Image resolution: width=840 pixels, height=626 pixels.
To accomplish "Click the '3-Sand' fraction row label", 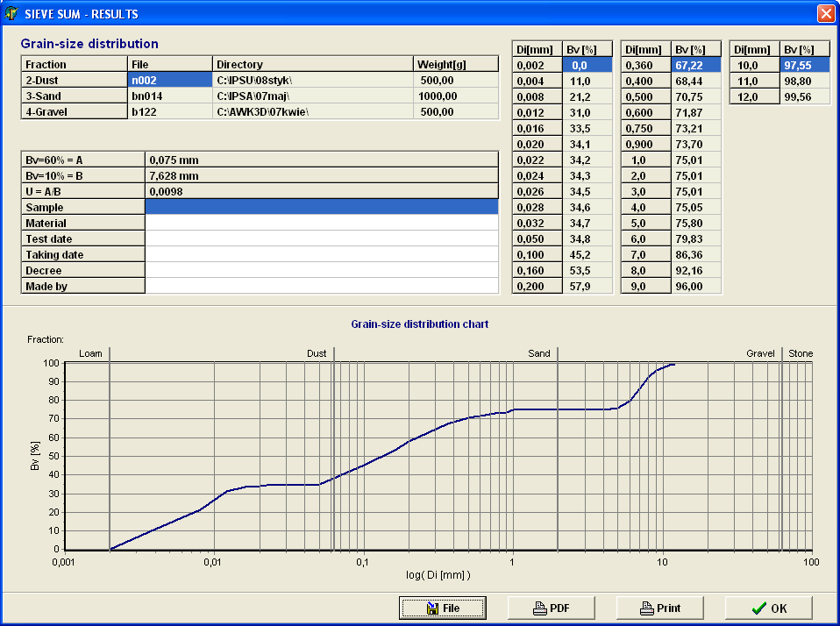I will [74, 96].
